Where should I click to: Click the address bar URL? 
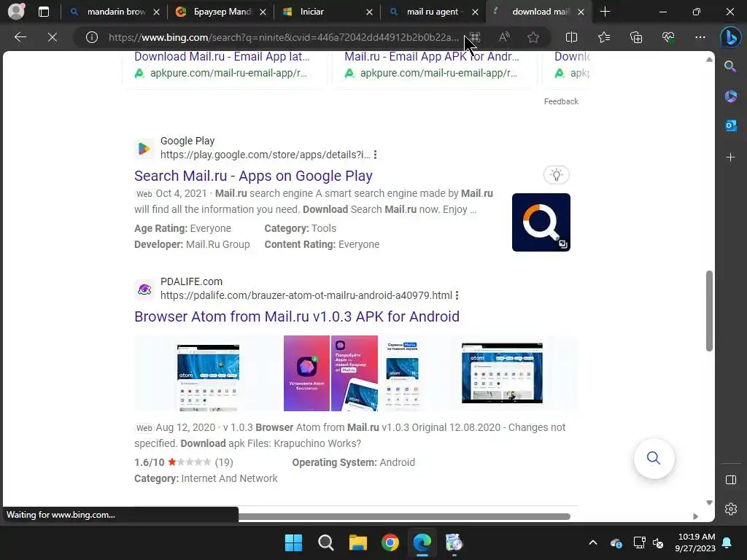click(x=284, y=37)
